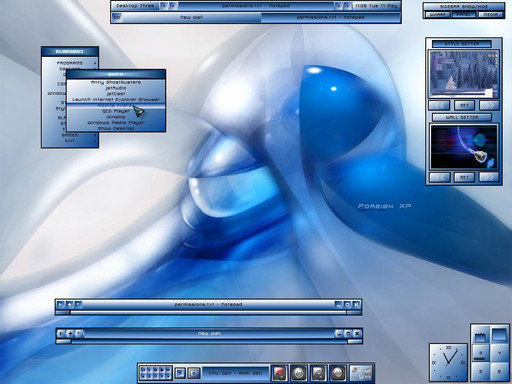
Task: Toggle the Sidebar Show/Hide bar
Action: 463,6
